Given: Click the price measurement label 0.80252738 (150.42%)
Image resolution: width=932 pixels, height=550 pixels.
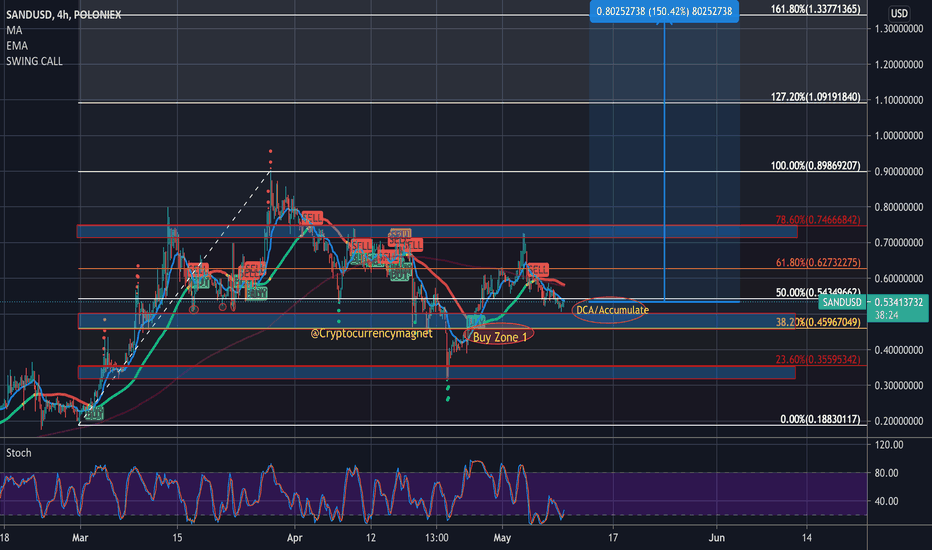Looking at the screenshot, I should (664, 11).
